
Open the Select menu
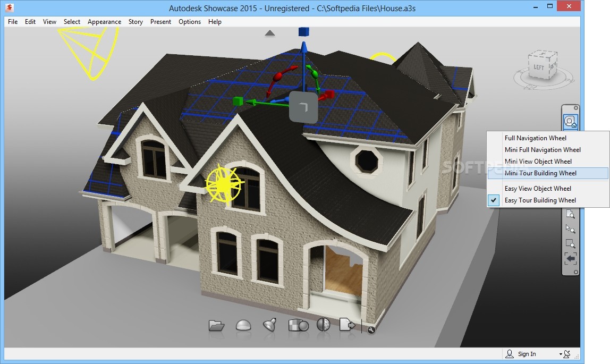coord(72,22)
